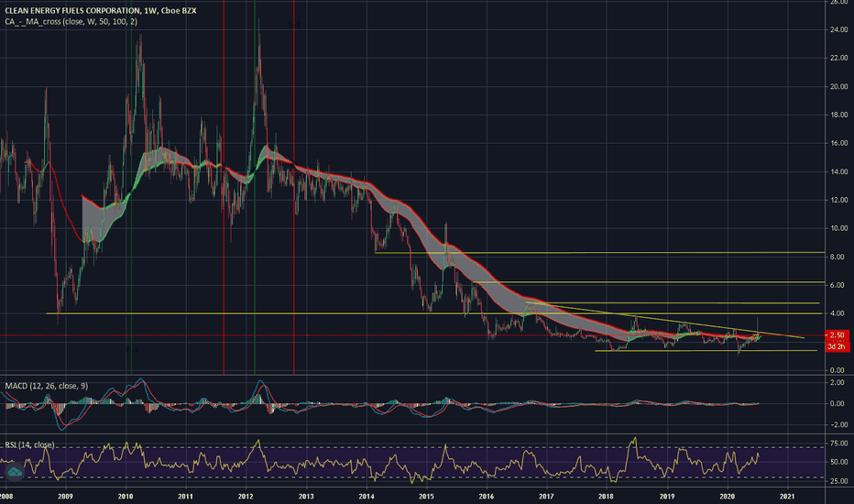Select the yellow horizontal line near 8.00

coord(599,253)
